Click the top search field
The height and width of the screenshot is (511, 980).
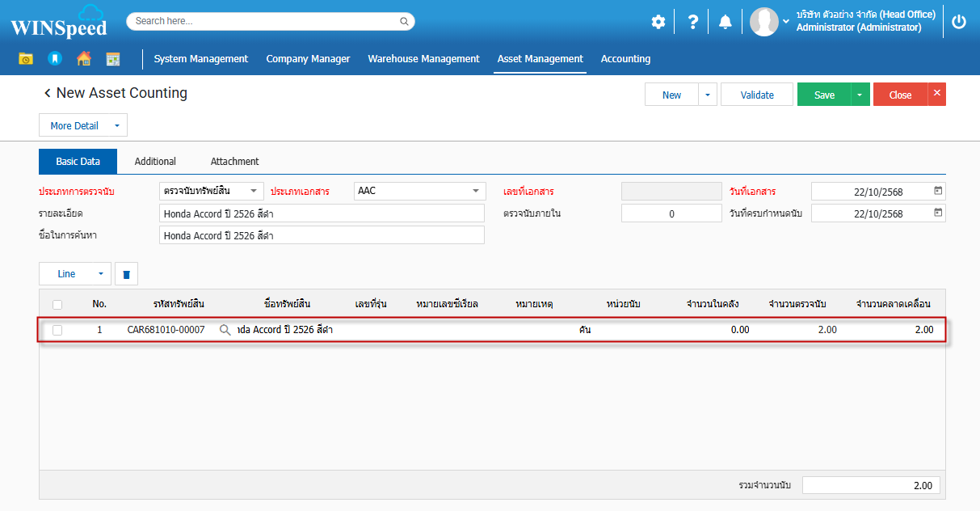coord(267,21)
